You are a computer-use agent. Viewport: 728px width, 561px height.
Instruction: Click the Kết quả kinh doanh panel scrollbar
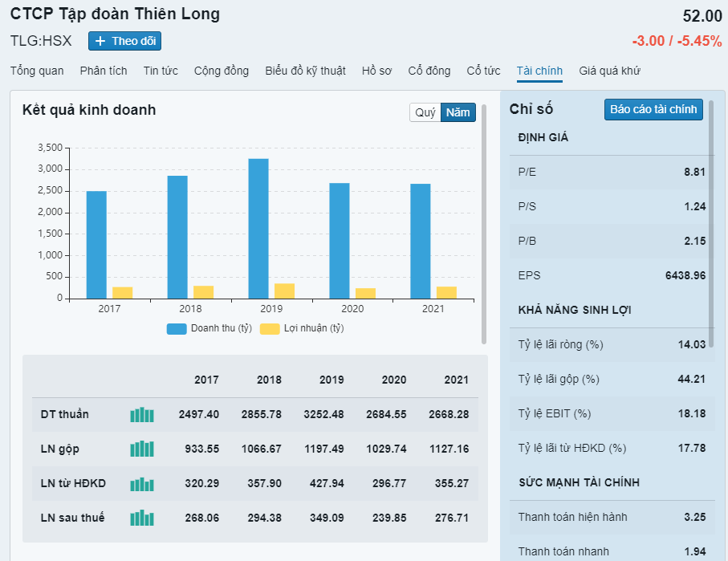click(484, 224)
